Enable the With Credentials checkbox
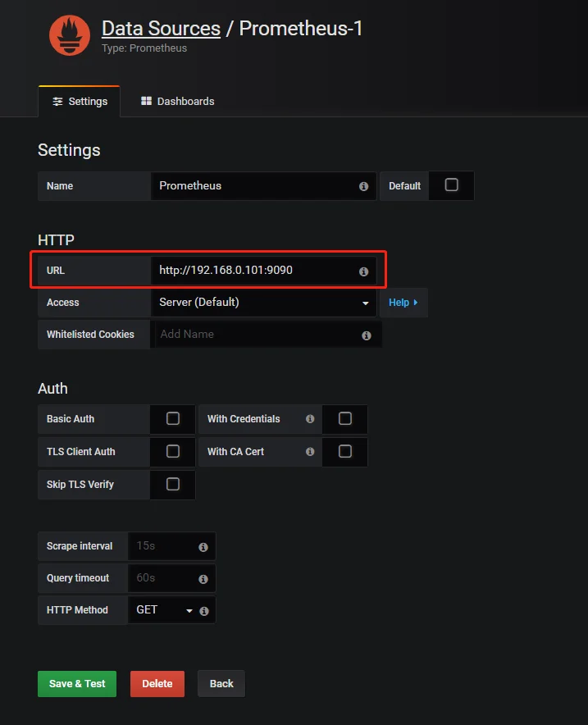Image resolution: width=588 pixels, height=725 pixels. click(x=345, y=418)
